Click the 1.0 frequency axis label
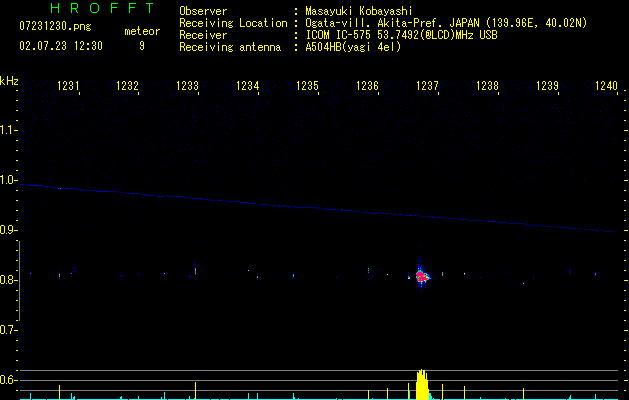 point(9,180)
